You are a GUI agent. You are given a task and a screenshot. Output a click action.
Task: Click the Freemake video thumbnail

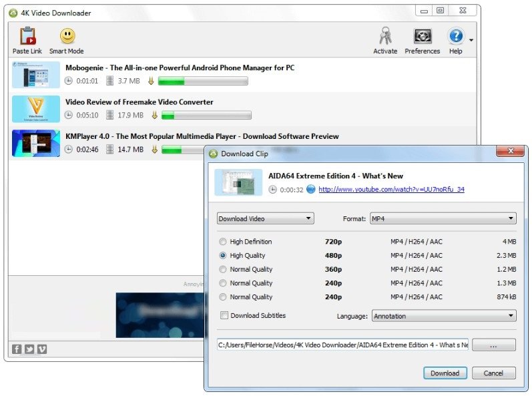(x=36, y=109)
